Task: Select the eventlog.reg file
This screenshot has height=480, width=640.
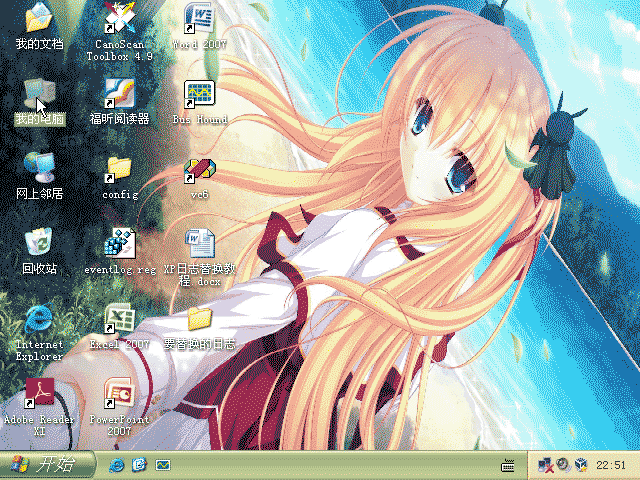Action: pos(119,244)
